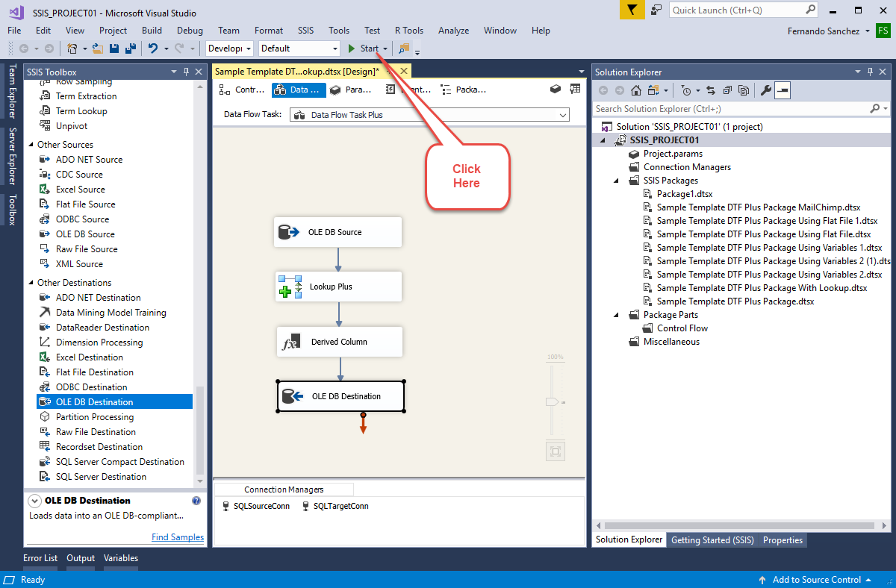Click the Sync with Active Document icon
Screen dimensions: 896x588
tap(711, 90)
